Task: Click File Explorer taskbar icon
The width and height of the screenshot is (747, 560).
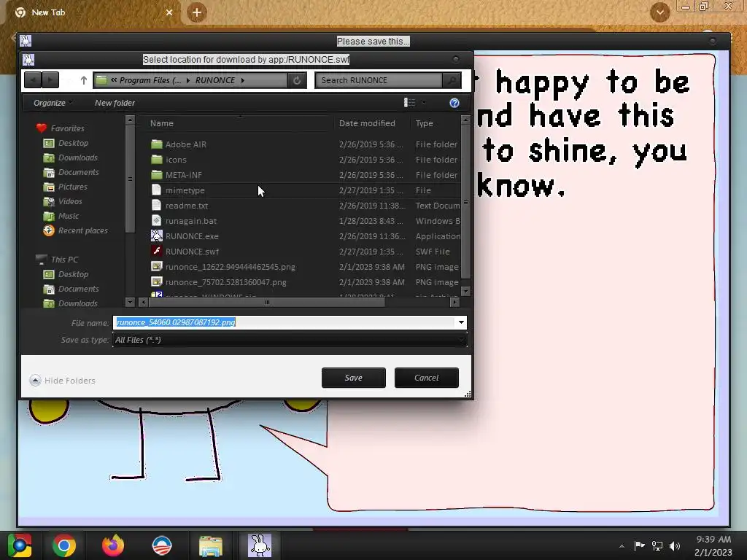Action: tap(211, 545)
